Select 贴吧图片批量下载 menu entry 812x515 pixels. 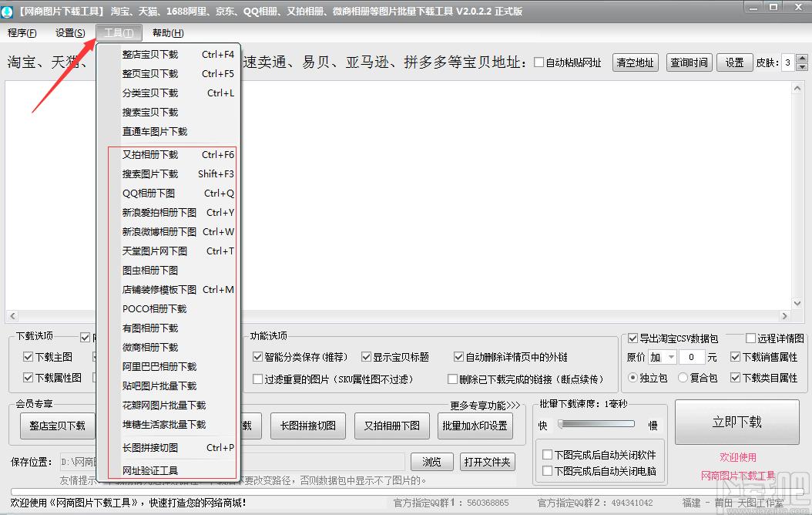click(169, 385)
